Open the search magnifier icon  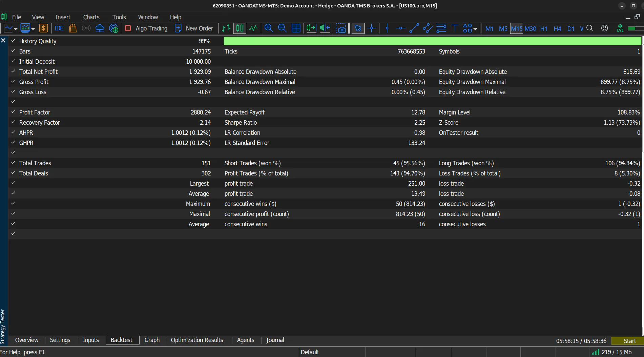[590, 28]
